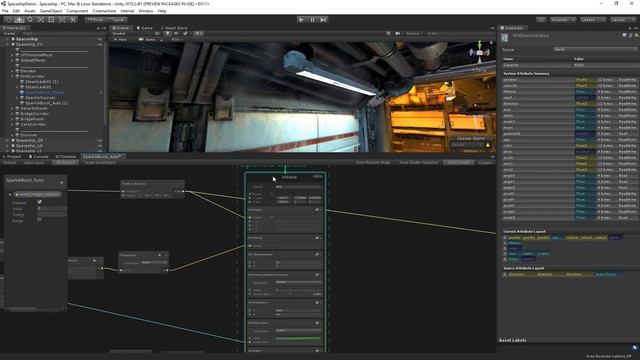Switch to the Asset Store tab
Image resolution: width=640 pixels, height=360 pixels.
174,28
